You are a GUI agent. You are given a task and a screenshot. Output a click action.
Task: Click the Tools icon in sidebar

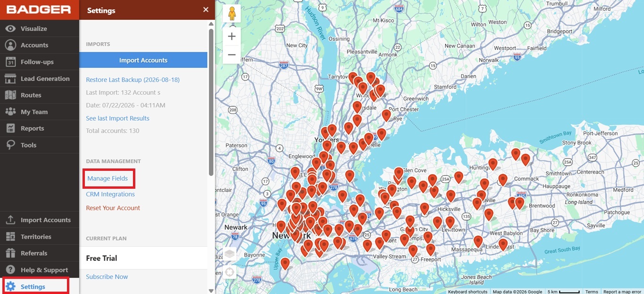click(10, 145)
